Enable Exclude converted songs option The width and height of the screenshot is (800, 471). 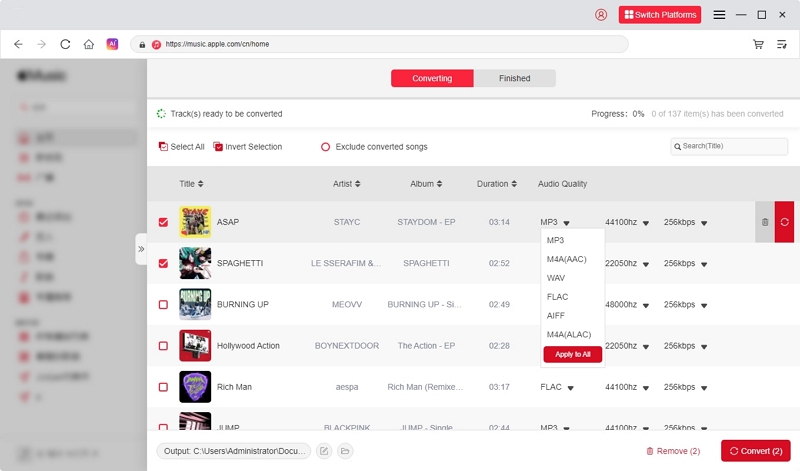pos(325,147)
